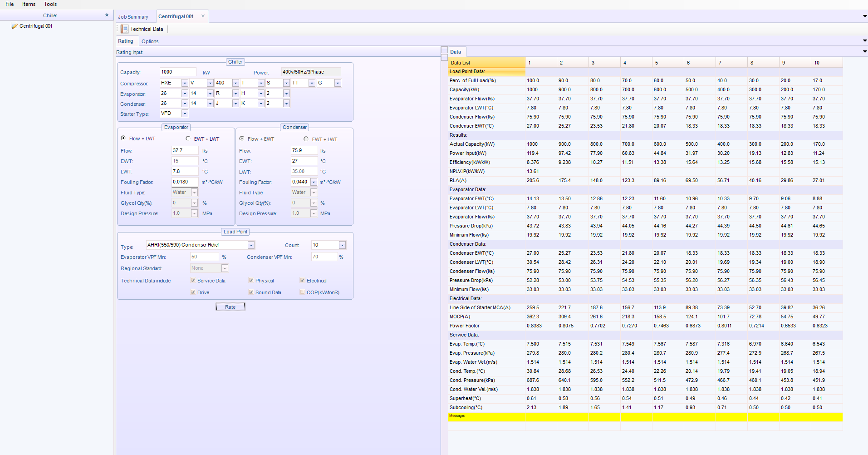Open the compressor 400 dropdown
The image size is (868, 455).
click(235, 83)
